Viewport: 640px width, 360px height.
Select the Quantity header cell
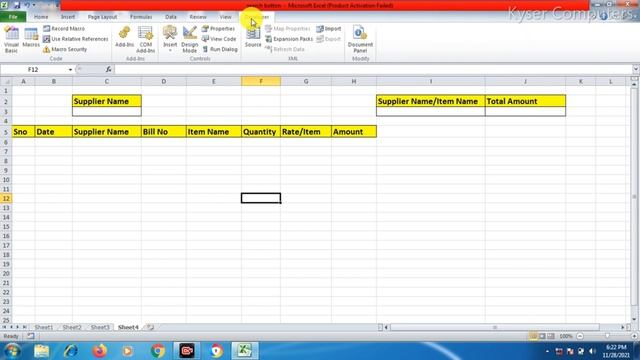(261, 132)
